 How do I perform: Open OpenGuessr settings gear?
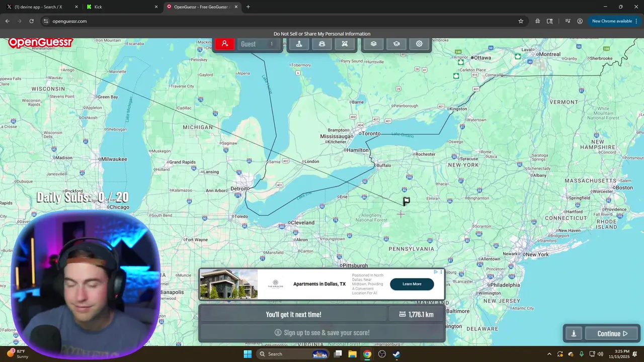pyautogui.click(x=419, y=44)
